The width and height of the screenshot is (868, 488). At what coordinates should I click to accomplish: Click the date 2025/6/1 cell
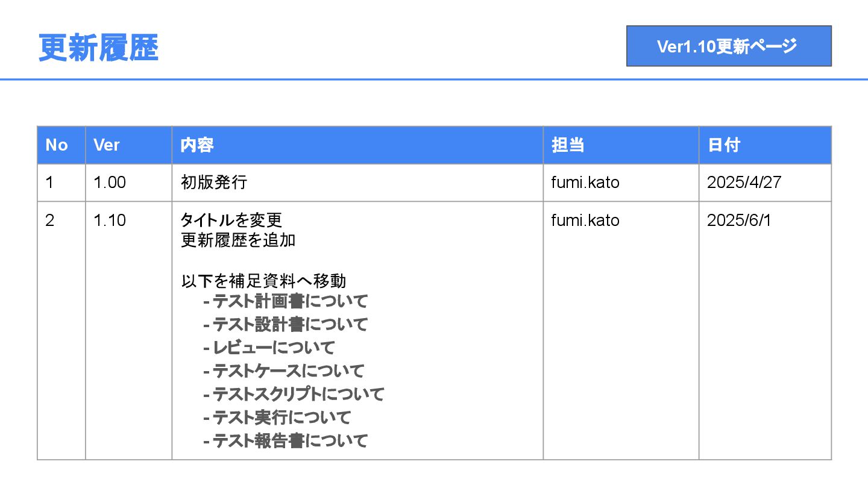click(739, 221)
